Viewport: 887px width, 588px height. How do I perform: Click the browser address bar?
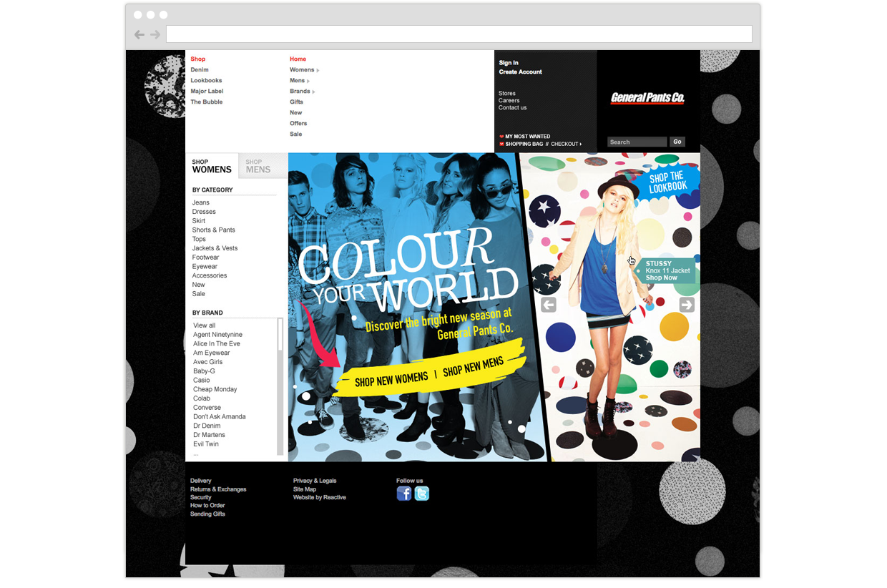coord(459,34)
